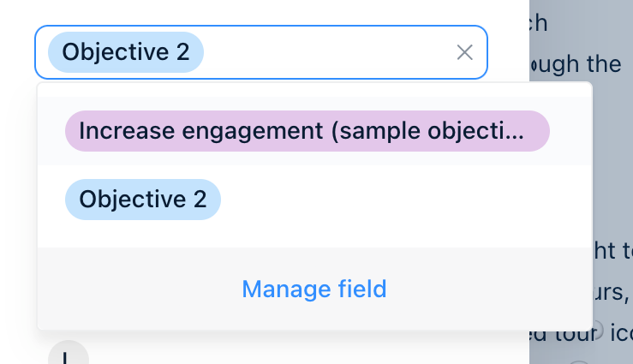Click white space right of Objective 2 option
This screenshot has height=364, width=633.
(x=385, y=200)
